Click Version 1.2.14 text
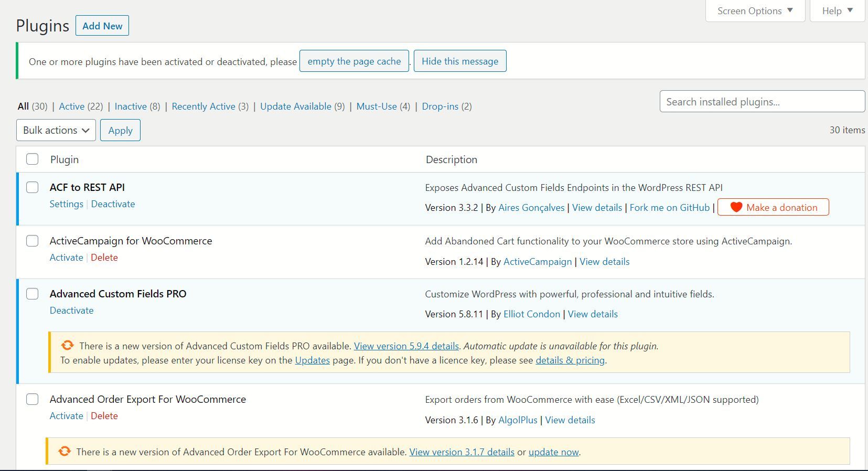This screenshot has height=471, width=868. (x=454, y=261)
